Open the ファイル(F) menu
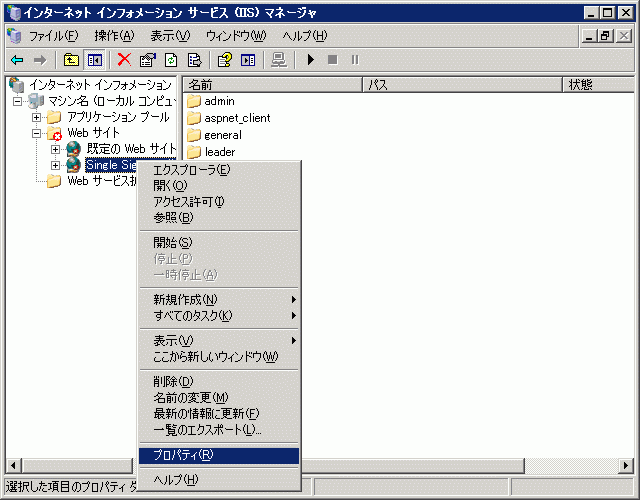This screenshot has width=640, height=500. 53,36
